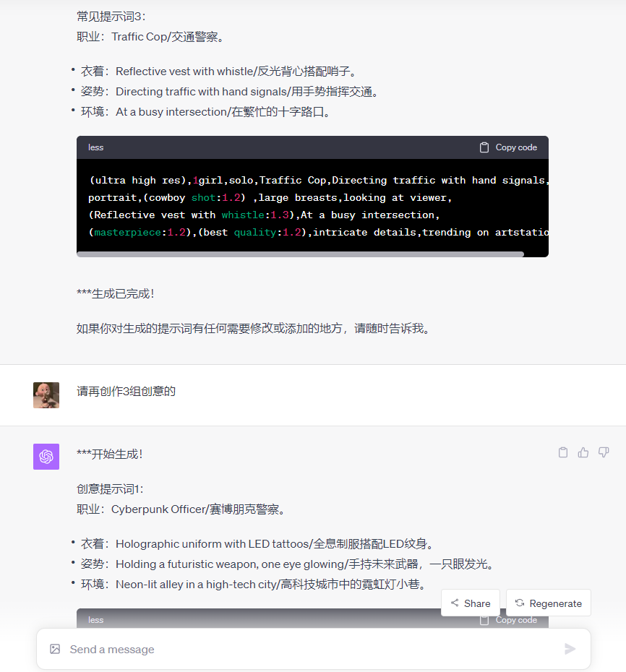The width and height of the screenshot is (626, 672).
Task: Give thumbs down to the reply
Action: (604, 452)
